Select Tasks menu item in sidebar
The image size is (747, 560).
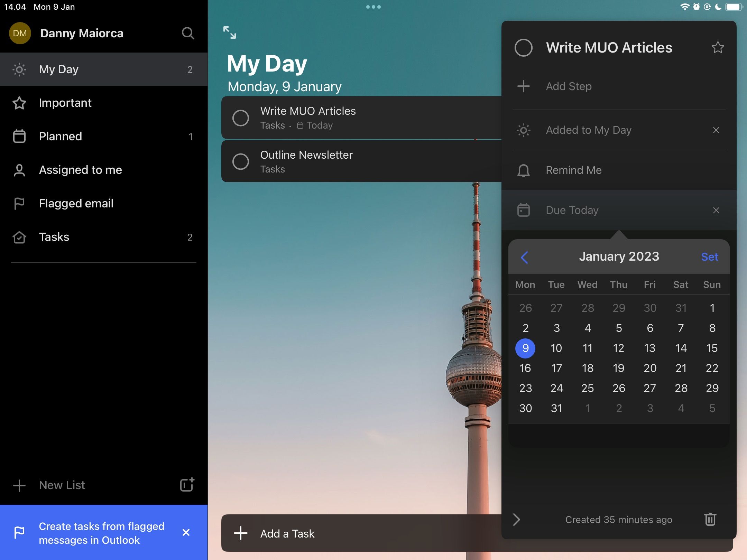click(x=54, y=237)
